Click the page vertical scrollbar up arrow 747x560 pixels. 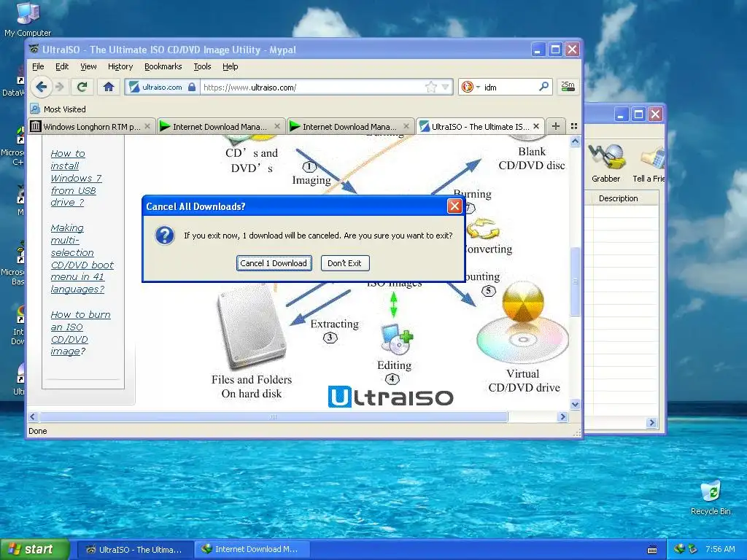tap(575, 141)
